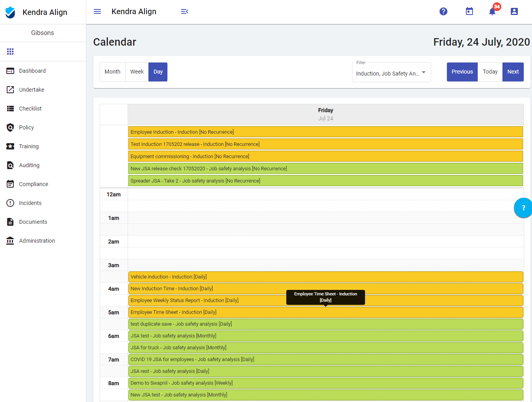
Task: Jump to Today
Action: click(x=490, y=72)
